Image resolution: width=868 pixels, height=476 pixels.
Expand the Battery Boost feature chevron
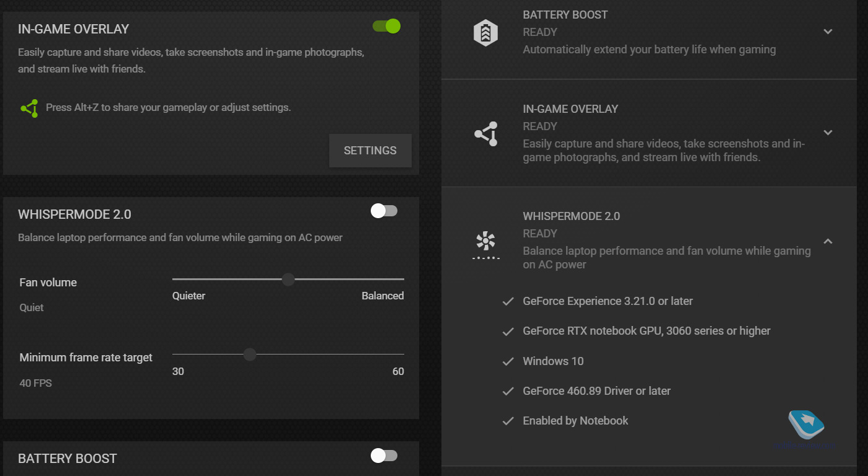828,32
